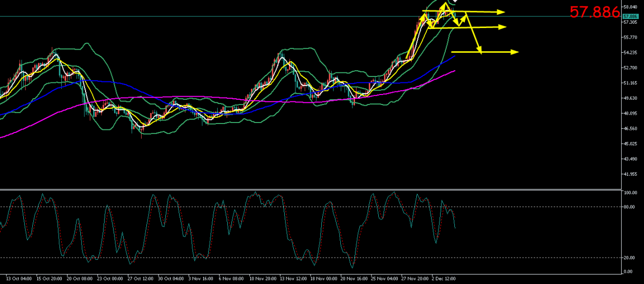644x284 pixels.
Task: Click the oscillator's 20.00 level label
Action: point(629,258)
